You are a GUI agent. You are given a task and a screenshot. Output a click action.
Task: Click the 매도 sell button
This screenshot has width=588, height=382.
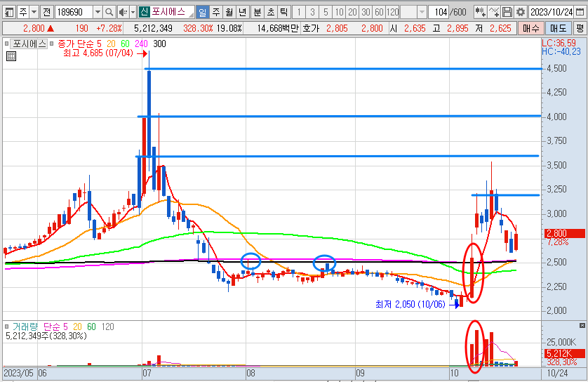point(558,28)
